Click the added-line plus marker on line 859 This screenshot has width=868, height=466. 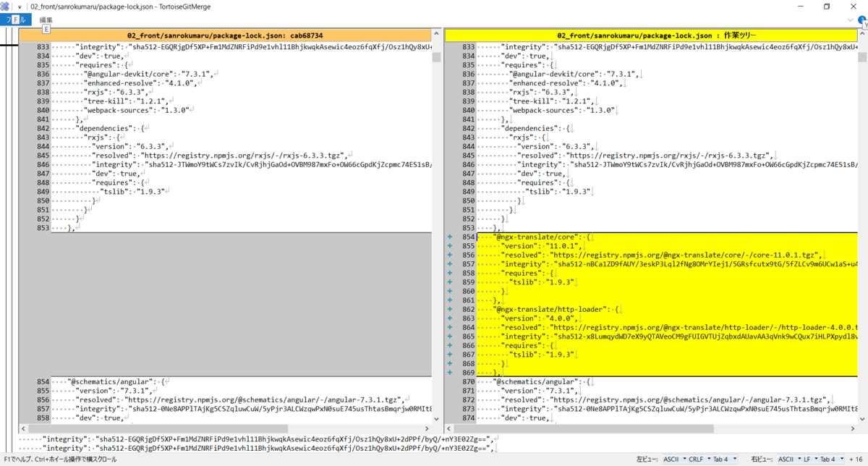pos(449,282)
